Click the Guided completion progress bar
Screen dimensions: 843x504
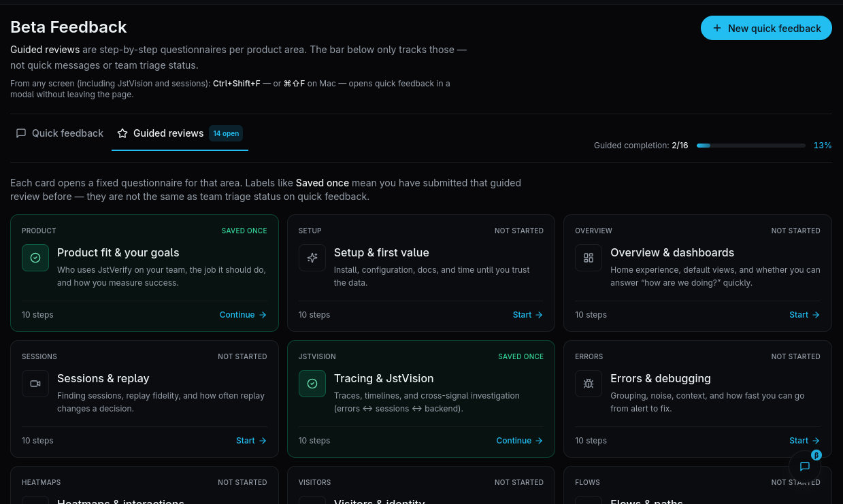751,146
